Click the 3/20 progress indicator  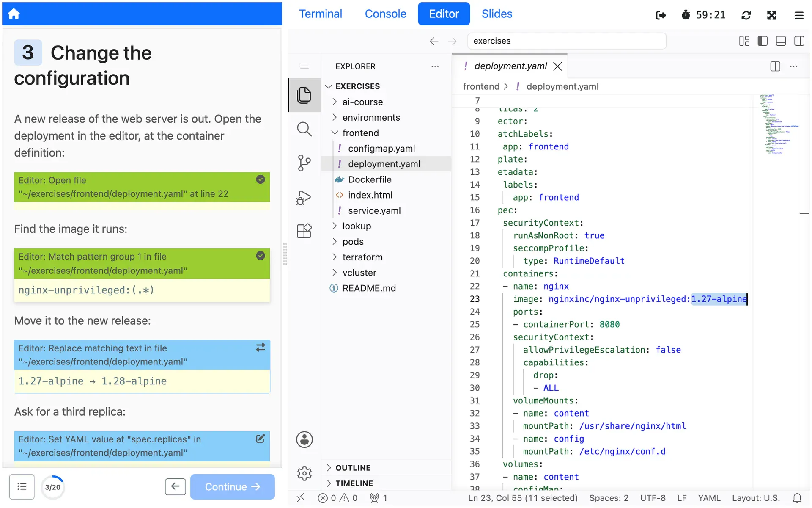point(52,487)
